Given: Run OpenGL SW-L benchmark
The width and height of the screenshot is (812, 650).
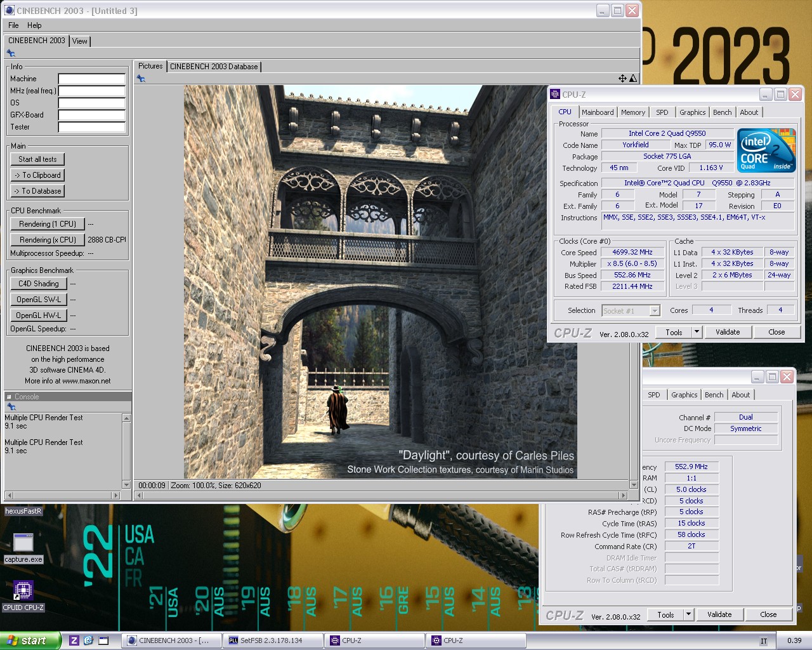Looking at the screenshot, I should [x=39, y=300].
